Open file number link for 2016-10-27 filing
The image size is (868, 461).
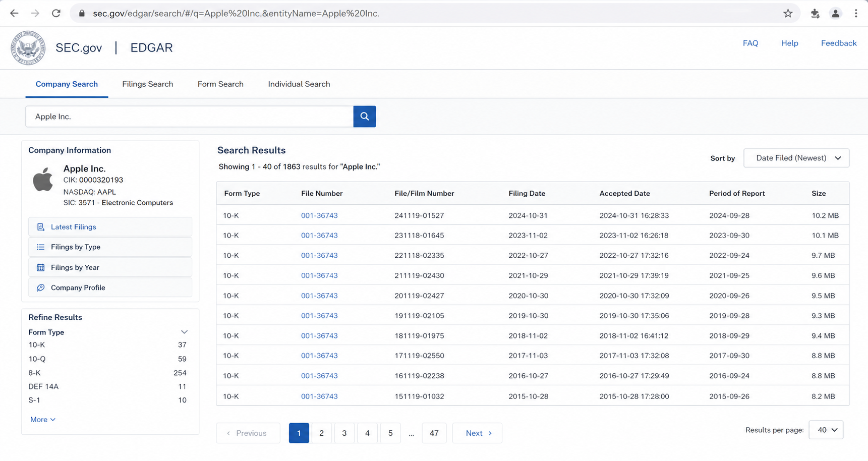(x=319, y=376)
